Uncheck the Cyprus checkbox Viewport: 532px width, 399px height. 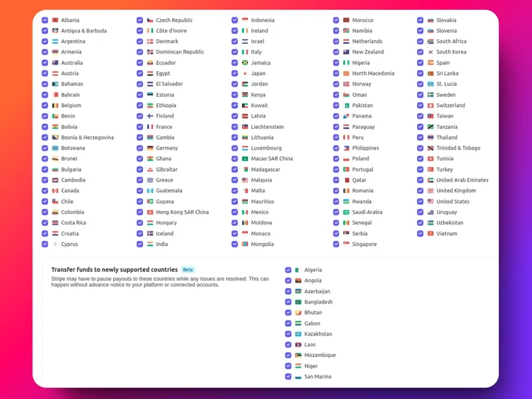tap(45, 244)
